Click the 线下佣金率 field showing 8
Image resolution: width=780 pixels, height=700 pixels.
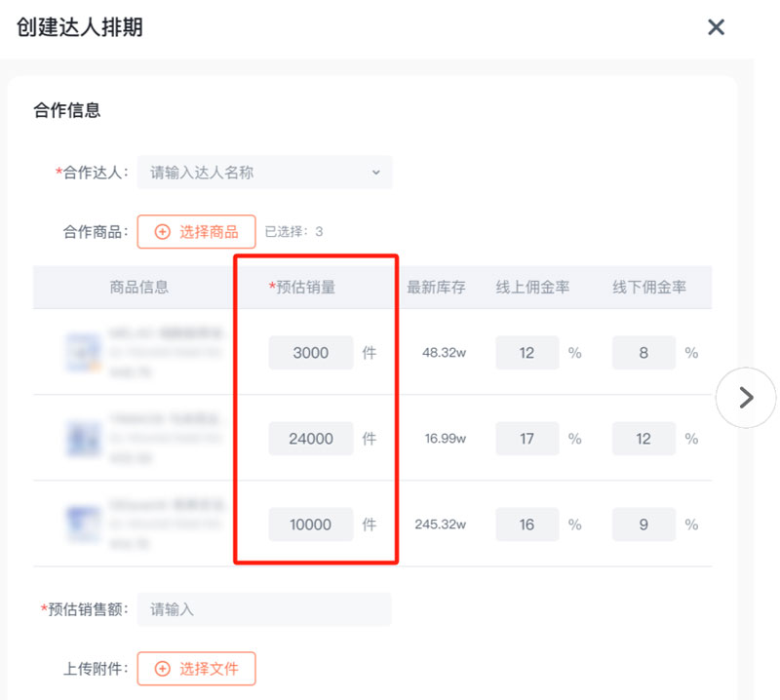[643, 353]
